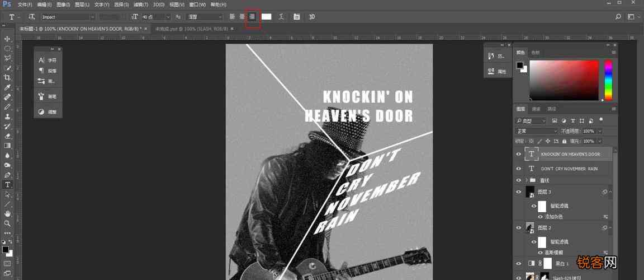The image size is (644, 280).
Task: Open the 画笔 panel button
Action: click(48, 96)
